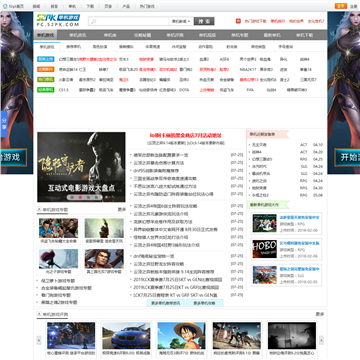This screenshot has height=360, width=360.
Task: Open the search category dropdown
Action: 181,21
